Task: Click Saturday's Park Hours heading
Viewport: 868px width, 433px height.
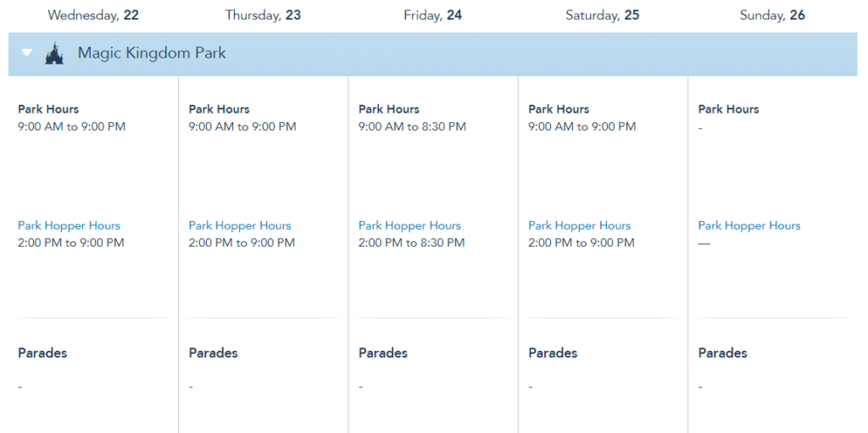Action: tap(559, 109)
